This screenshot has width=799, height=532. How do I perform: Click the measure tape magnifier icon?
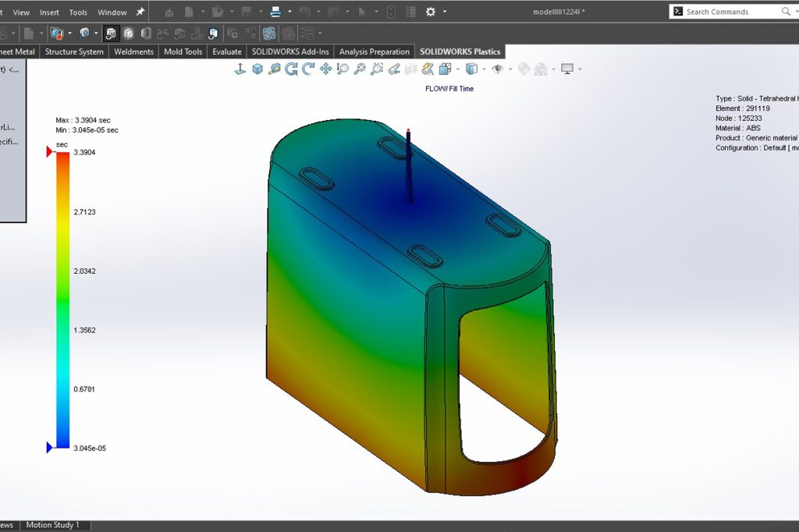[275, 69]
